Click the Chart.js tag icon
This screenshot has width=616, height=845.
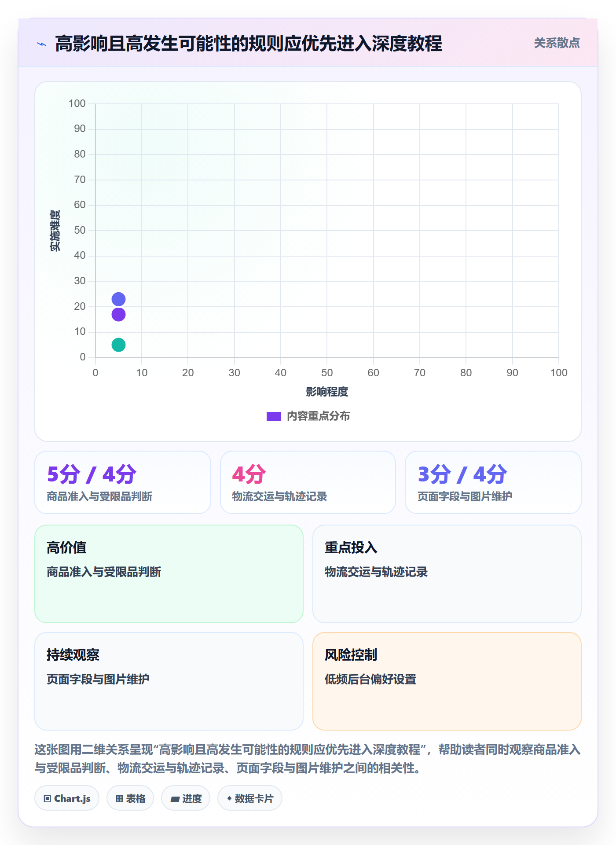click(x=48, y=798)
